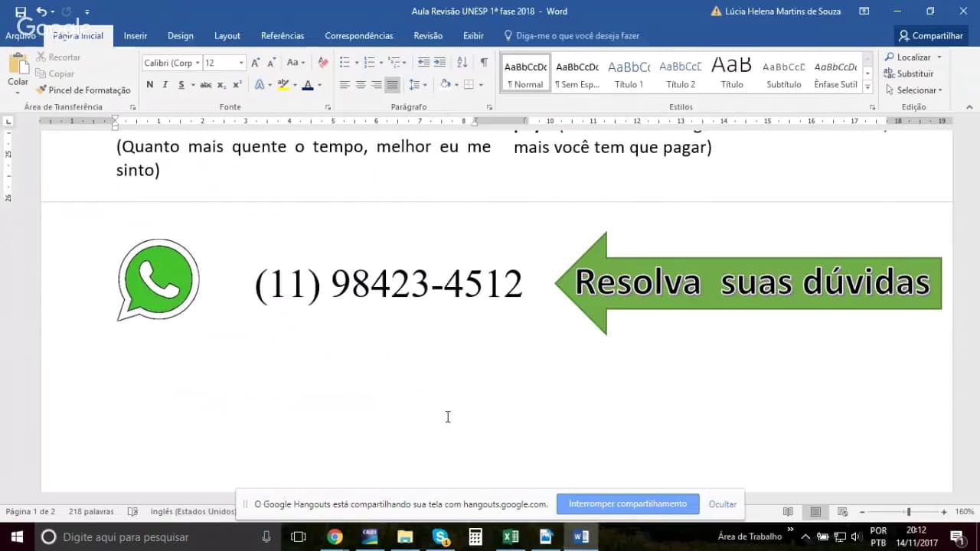Undo the last action
980x551 pixels.
click(41, 11)
